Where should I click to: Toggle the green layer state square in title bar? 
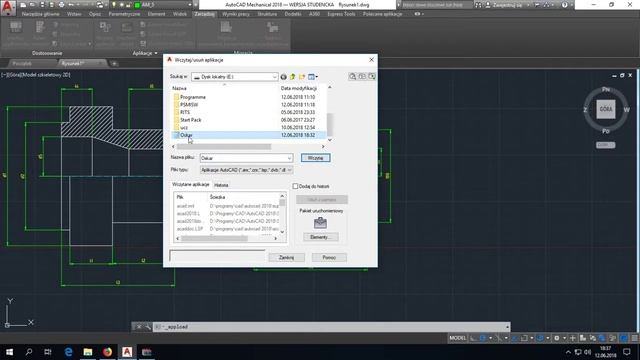click(x=137, y=5)
